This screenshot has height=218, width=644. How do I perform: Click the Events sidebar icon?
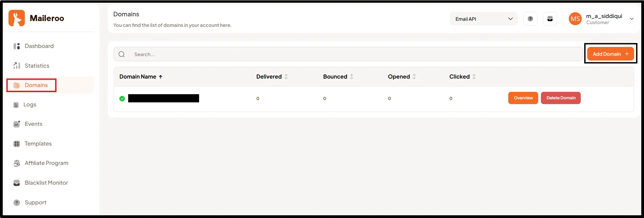click(x=17, y=124)
